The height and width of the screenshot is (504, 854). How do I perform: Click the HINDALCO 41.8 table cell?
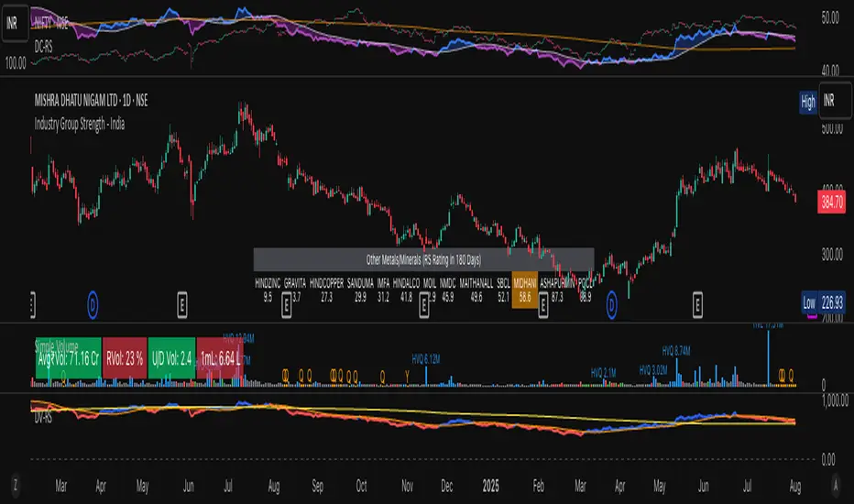(x=406, y=290)
